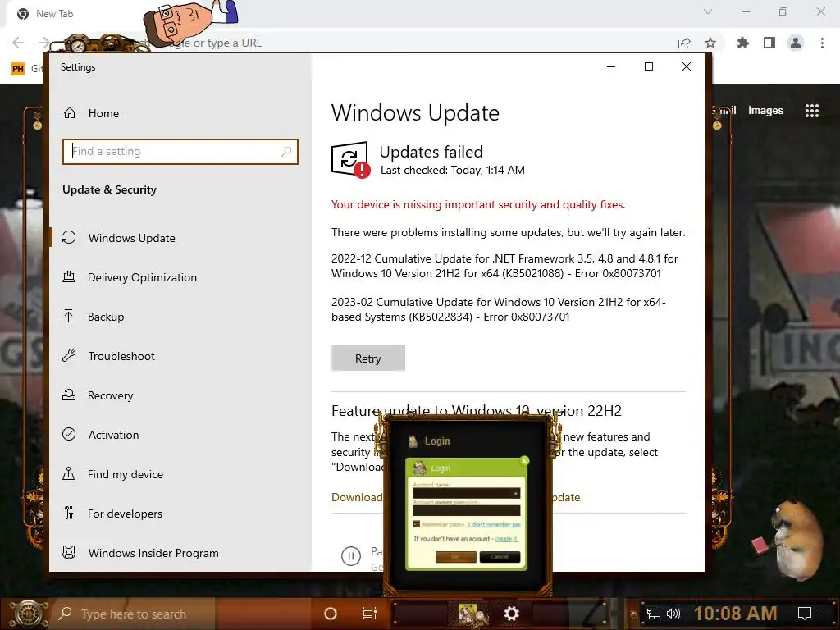Open the For developers page
The image size is (840, 630).
pyautogui.click(x=125, y=514)
